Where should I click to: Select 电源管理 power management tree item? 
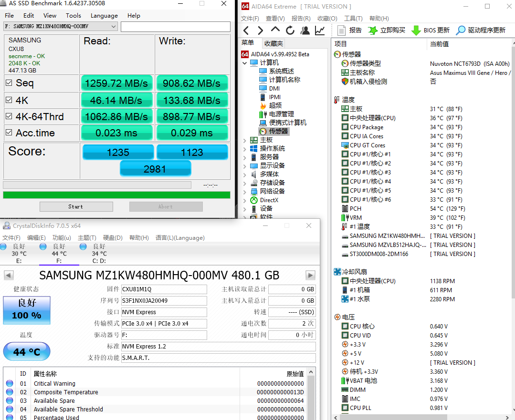pos(276,114)
